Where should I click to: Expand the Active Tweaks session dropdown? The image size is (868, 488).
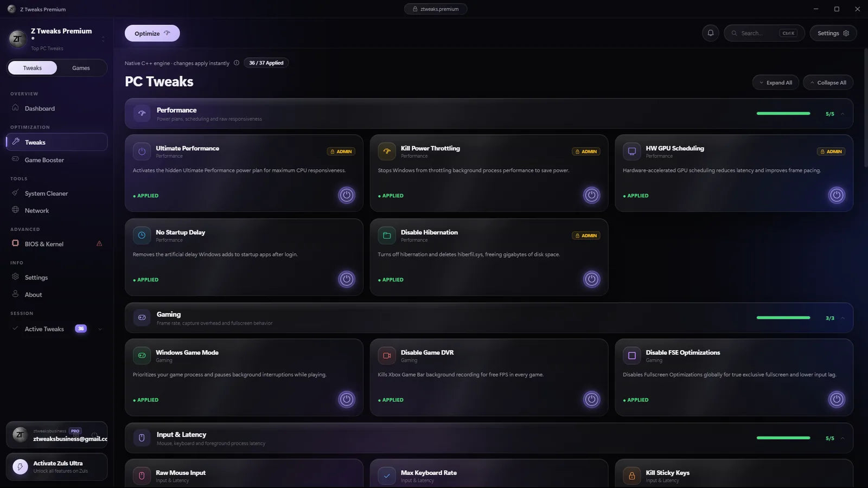click(x=100, y=329)
